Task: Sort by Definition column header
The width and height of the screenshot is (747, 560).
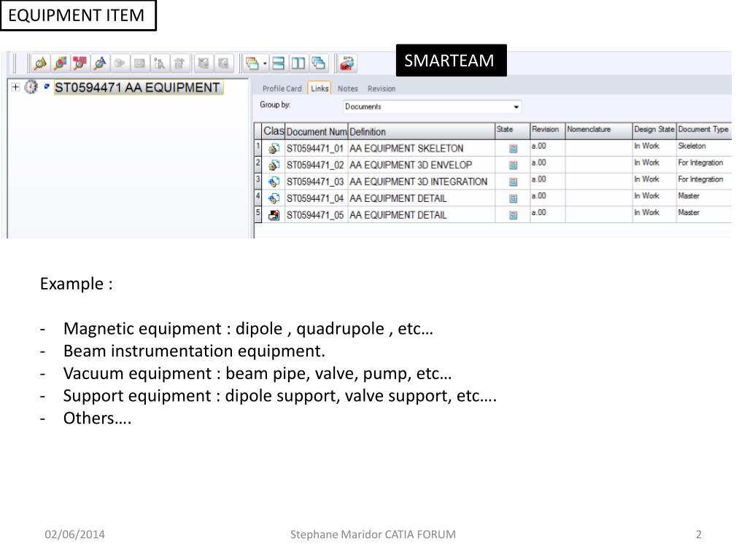Action: tap(421, 131)
